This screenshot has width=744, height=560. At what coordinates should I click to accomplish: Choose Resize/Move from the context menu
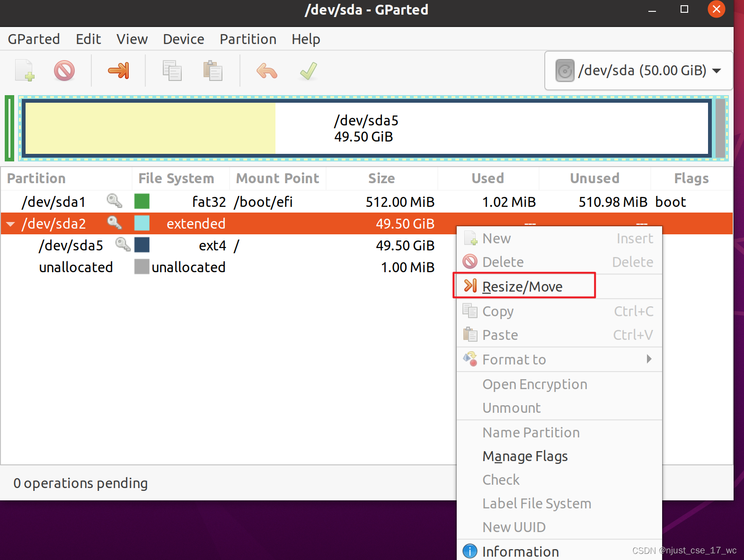point(559,286)
